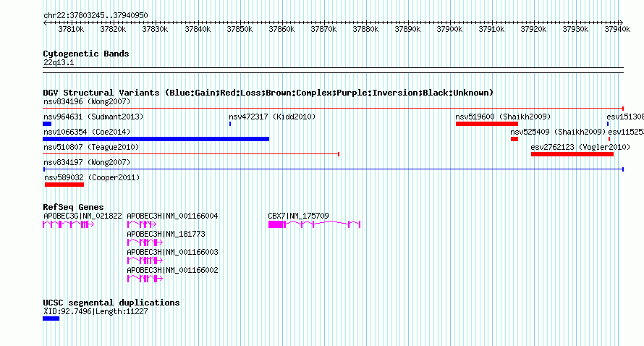Select gene label APOBEC3H|NM_001166002

(x=172, y=270)
